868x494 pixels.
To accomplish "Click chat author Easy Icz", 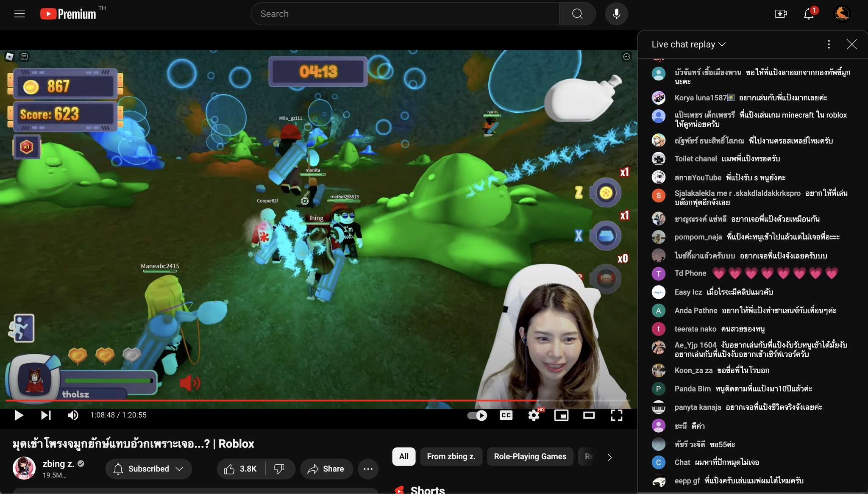I will pyautogui.click(x=688, y=292).
